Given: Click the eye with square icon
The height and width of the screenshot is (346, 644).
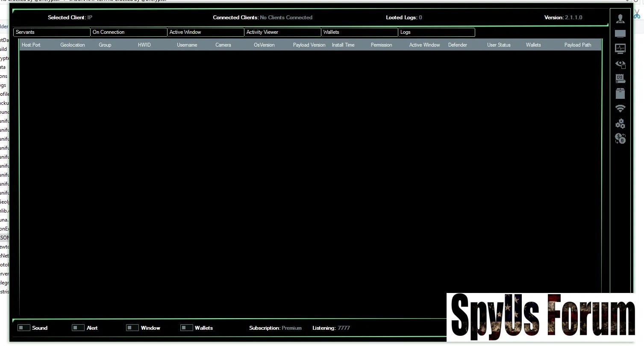Looking at the screenshot, I should coord(620,64).
